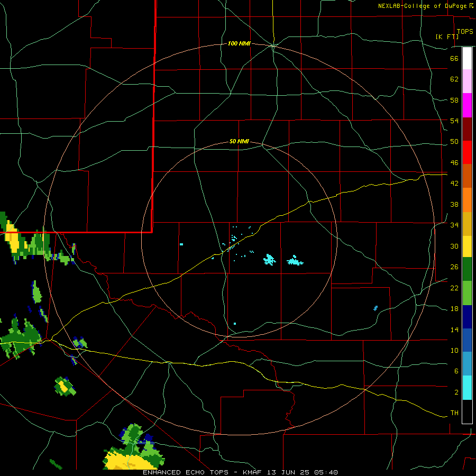This screenshot has height=476, width=476.
Task: Pick the bright orange legend swatch
Action: (467, 200)
